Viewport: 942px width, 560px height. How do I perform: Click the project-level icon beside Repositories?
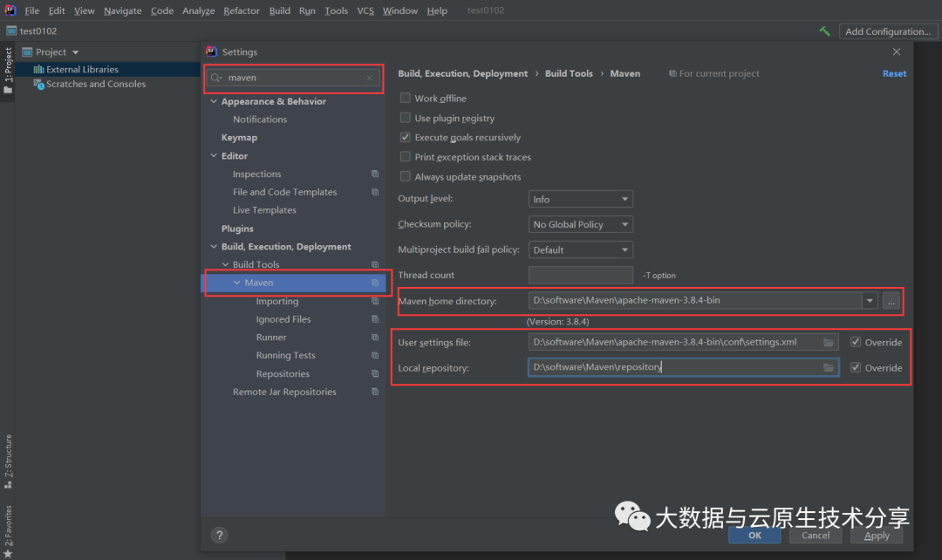(375, 373)
